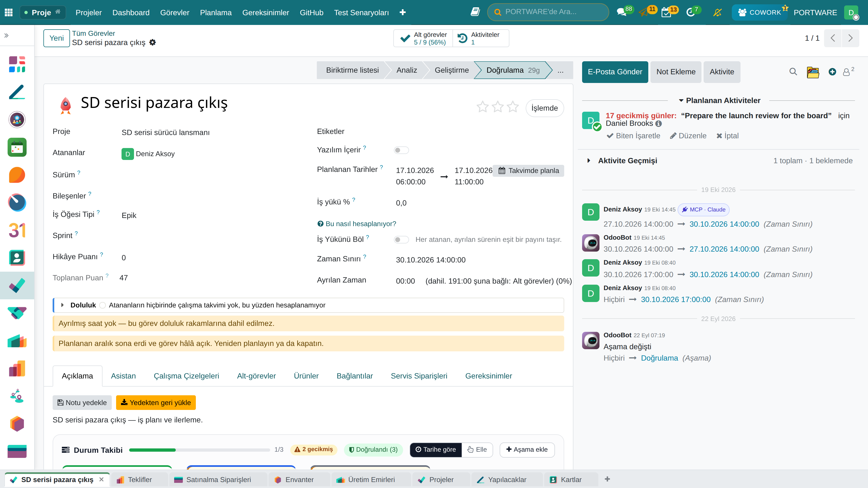Viewport: 868px width, 488px height.
Task: Expand the Aktivite Geçmişi section
Action: pyautogui.click(x=589, y=161)
